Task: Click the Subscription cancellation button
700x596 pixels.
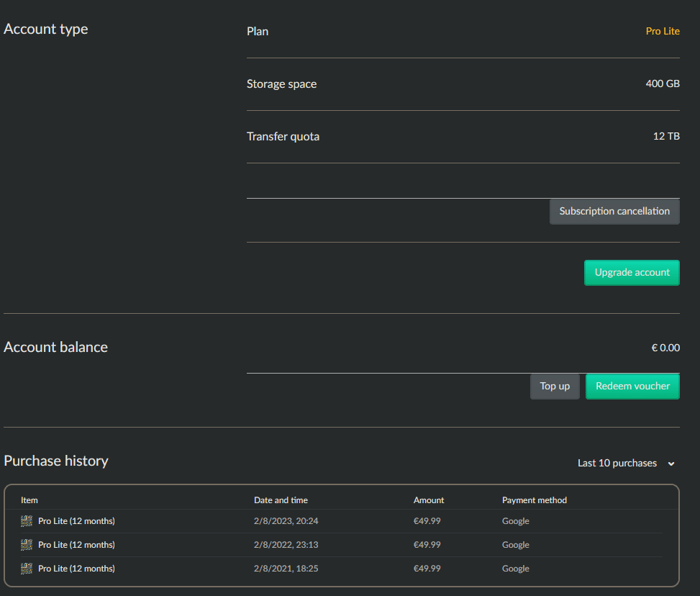Action: click(x=614, y=212)
